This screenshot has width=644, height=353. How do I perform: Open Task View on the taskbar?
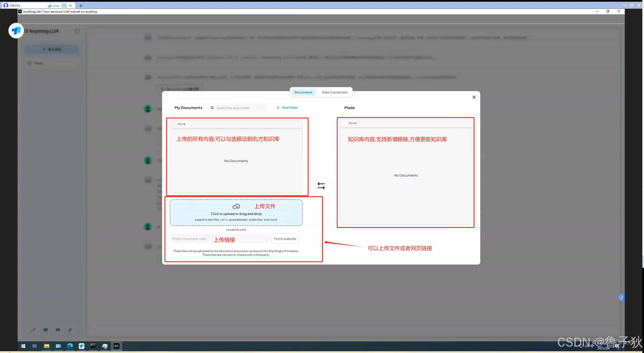(35, 346)
